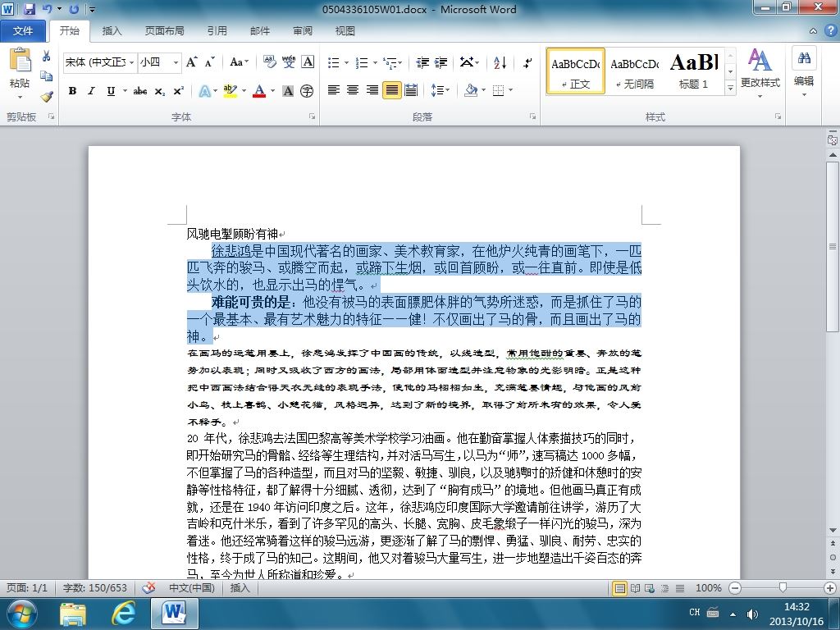Switch to the 页面布局 tab
Screen dimensions: 840x630
[x=164, y=31]
